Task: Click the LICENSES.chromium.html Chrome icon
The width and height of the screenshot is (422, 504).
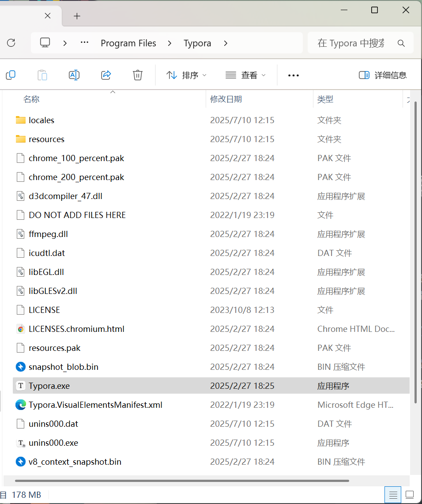Action: click(20, 329)
